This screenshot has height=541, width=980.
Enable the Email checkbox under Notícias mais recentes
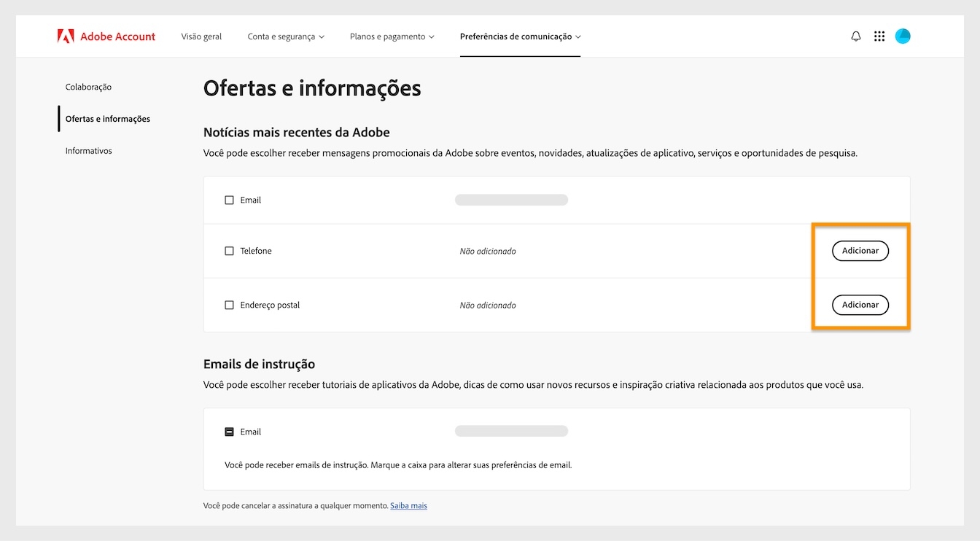tap(229, 199)
